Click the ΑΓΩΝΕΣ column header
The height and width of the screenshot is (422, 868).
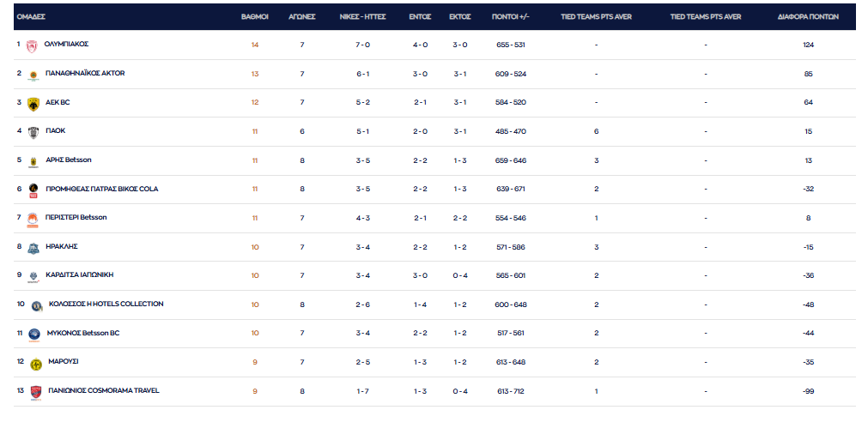click(x=302, y=16)
